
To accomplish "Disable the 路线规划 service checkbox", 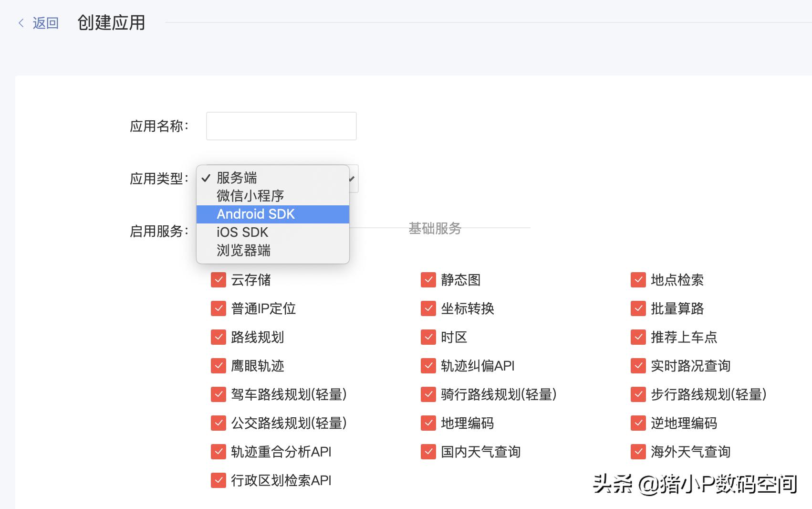I will (x=219, y=337).
